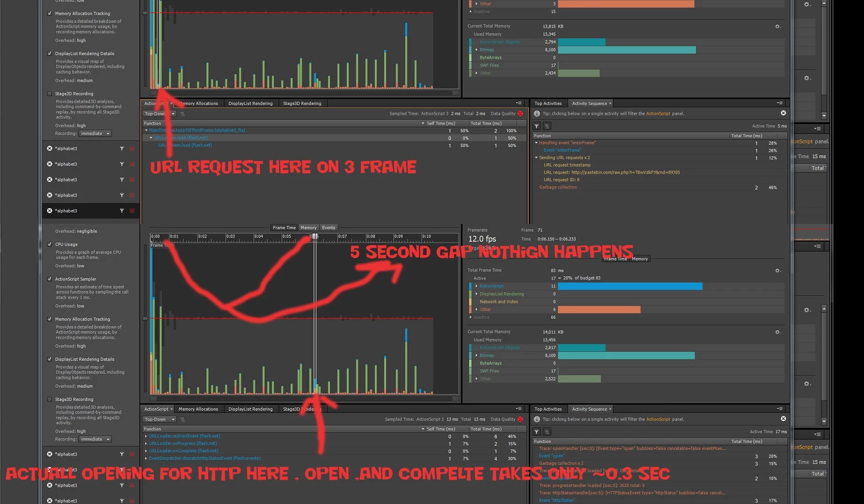Close the highlighted *alphabet3 session
The image size is (864, 504).
click(49, 210)
